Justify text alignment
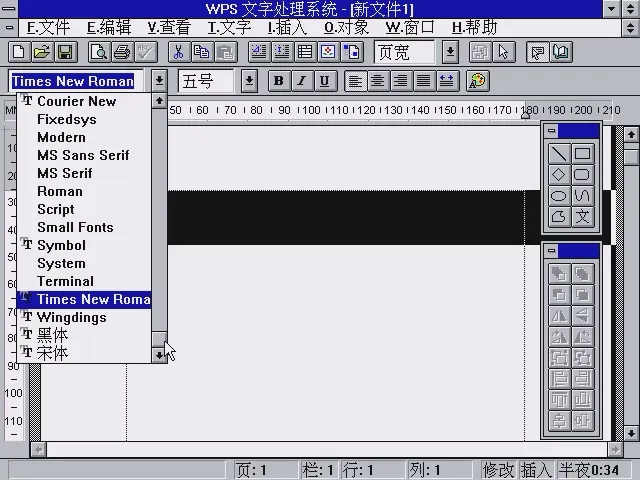 pos(424,81)
